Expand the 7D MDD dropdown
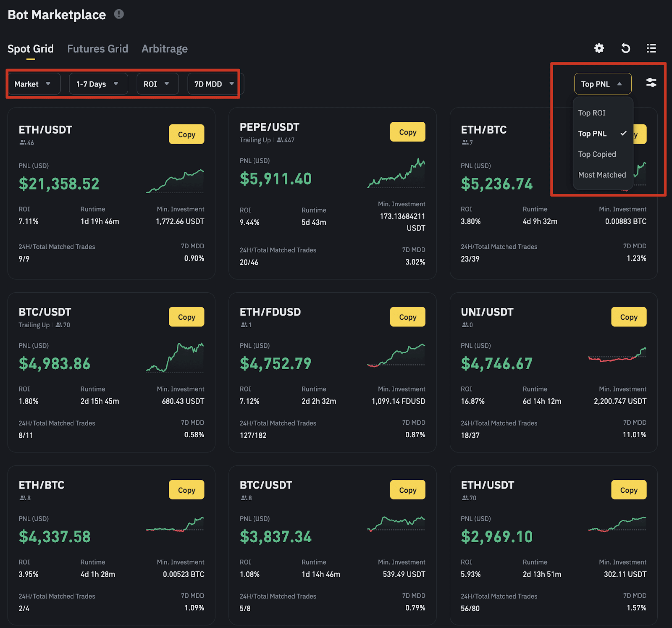 pyautogui.click(x=213, y=84)
